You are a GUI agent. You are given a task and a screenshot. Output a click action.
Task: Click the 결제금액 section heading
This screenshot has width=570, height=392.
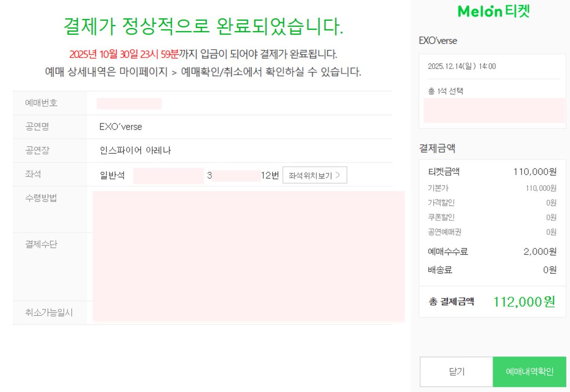point(437,149)
